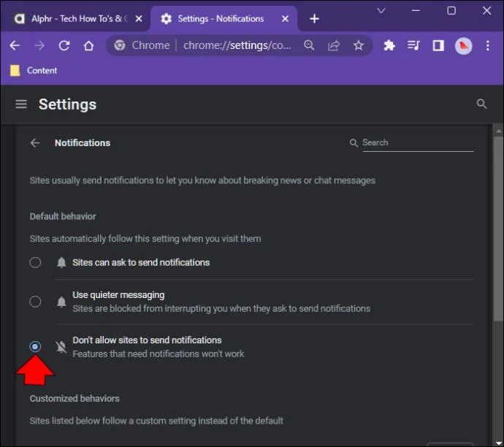The height and width of the screenshot is (447, 504).
Task: Reload the page with the refresh icon
Action: (x=64, y=45)
